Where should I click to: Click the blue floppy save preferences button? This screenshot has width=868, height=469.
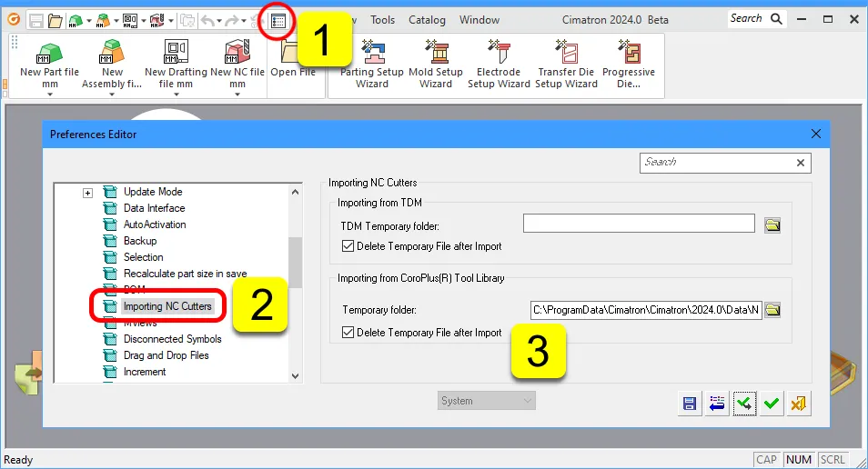[690, 404]
